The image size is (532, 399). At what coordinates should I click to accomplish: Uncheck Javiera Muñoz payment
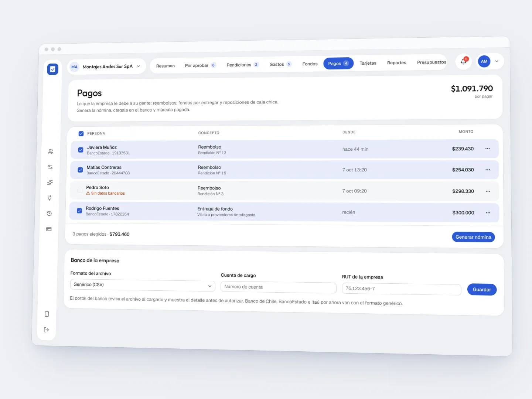81,150
